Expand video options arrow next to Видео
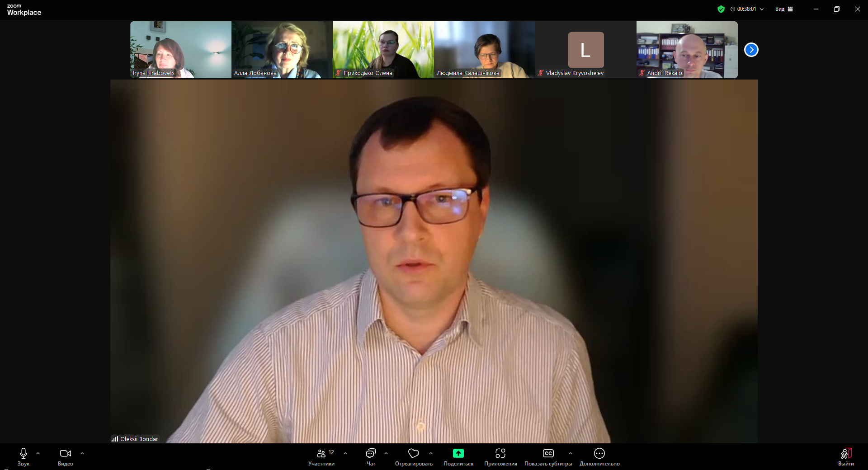The width and height of the screenshot is (868, 470). [x=82, y=453]
